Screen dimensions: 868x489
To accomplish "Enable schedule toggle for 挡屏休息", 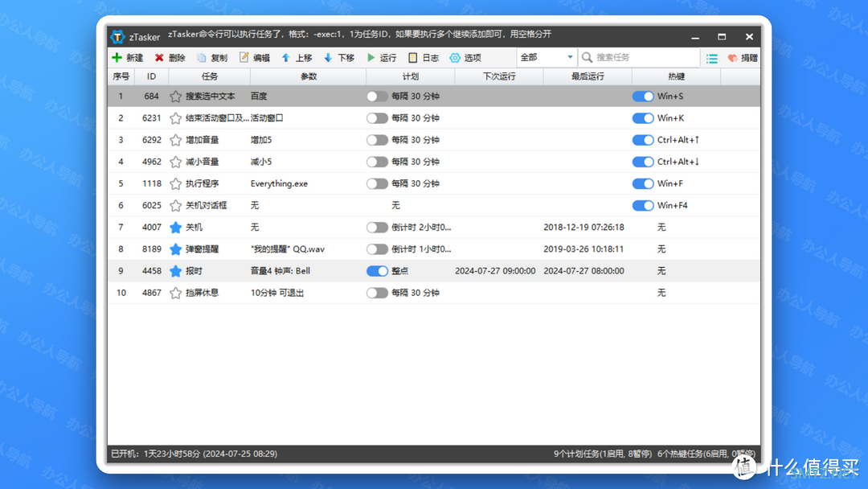I will point(377,293).
